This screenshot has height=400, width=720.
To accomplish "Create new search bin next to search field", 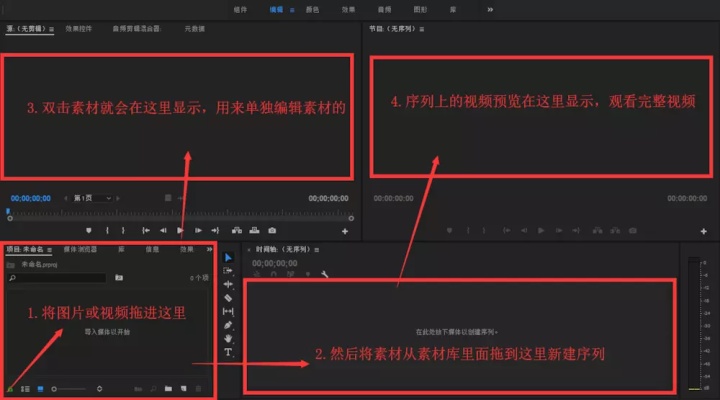I will pos(119,277).
